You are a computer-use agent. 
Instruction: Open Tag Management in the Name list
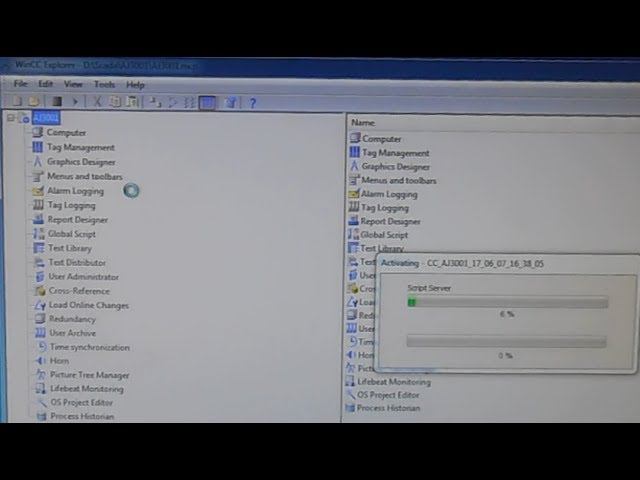(396, 153)
